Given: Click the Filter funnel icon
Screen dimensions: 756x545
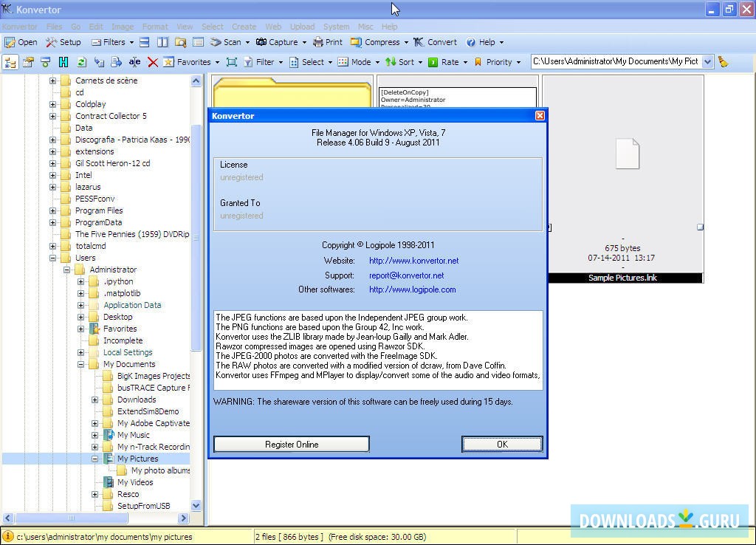Looking at the screenshot, I should [x=248, y=62].
